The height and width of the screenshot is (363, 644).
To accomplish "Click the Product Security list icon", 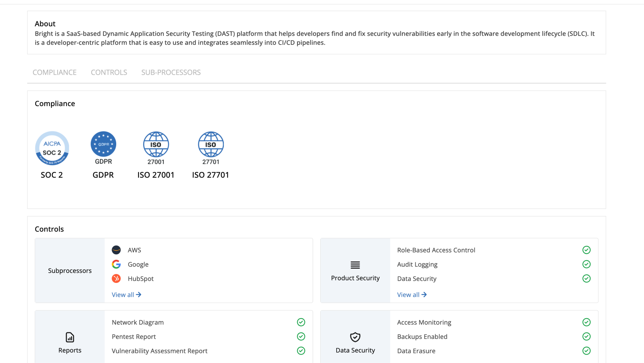I will 355,265.
